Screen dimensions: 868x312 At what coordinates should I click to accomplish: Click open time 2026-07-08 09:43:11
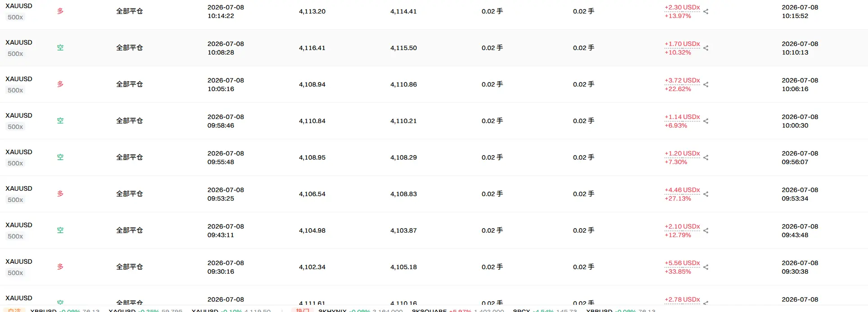point(226,231)
